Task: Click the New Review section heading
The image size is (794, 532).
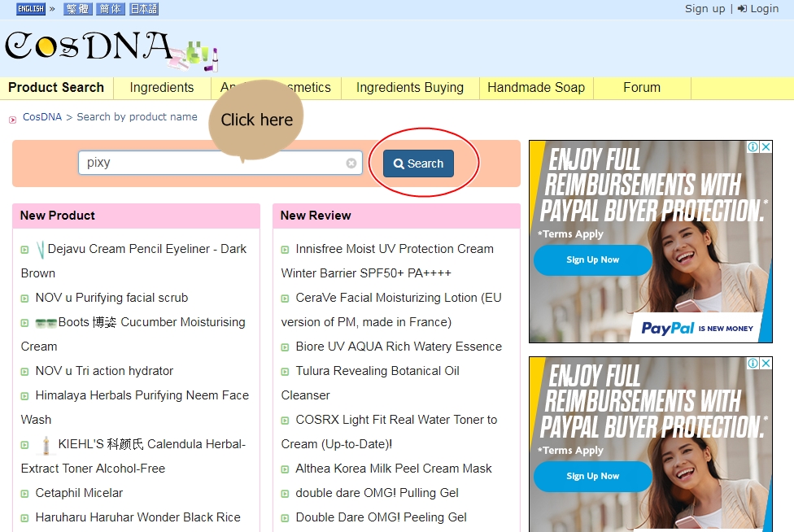Action: 316,216
